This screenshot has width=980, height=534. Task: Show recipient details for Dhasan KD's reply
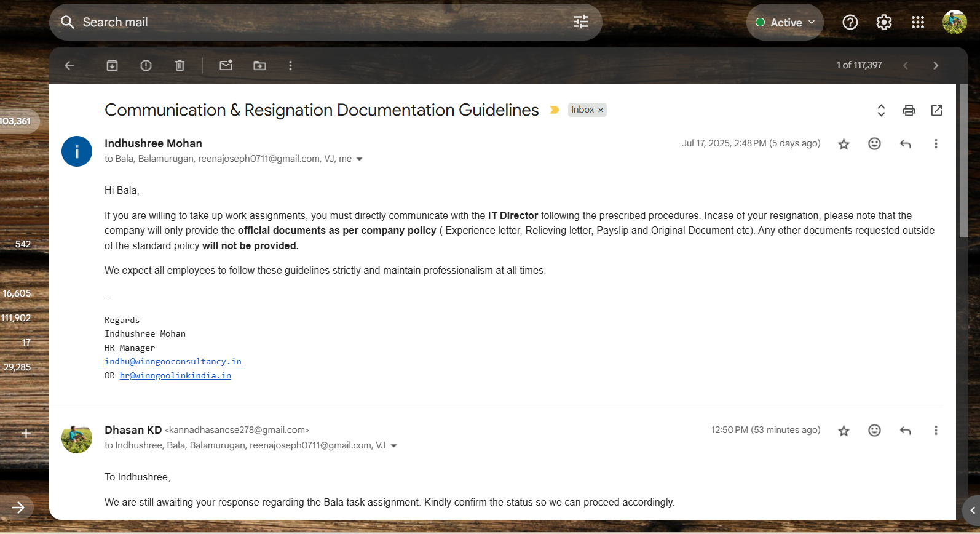pos(394,446)
